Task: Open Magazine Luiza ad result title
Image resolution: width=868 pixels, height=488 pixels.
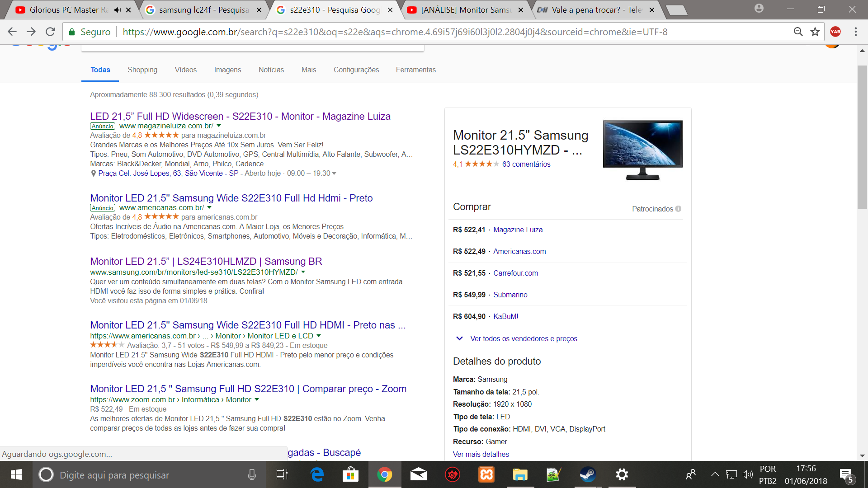Action: coord(240,116)
